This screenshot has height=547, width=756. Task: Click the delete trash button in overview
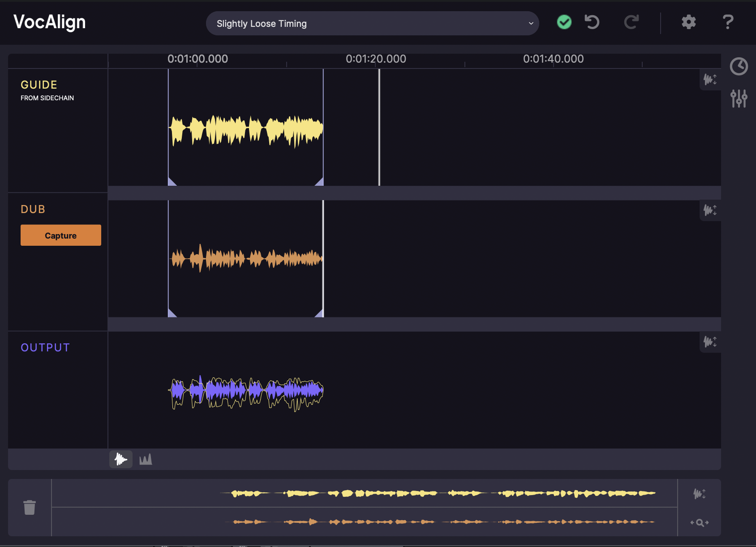(30, 507)
